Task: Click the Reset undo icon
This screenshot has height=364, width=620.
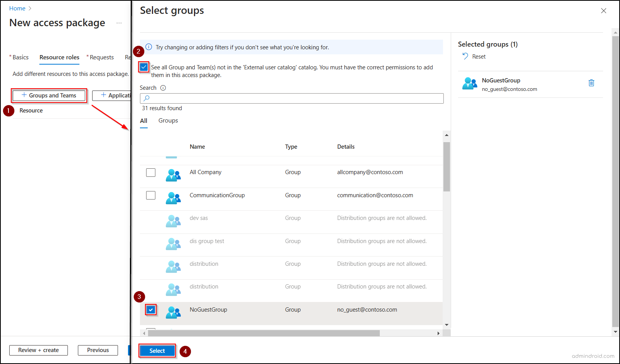Action: (465, 56)
